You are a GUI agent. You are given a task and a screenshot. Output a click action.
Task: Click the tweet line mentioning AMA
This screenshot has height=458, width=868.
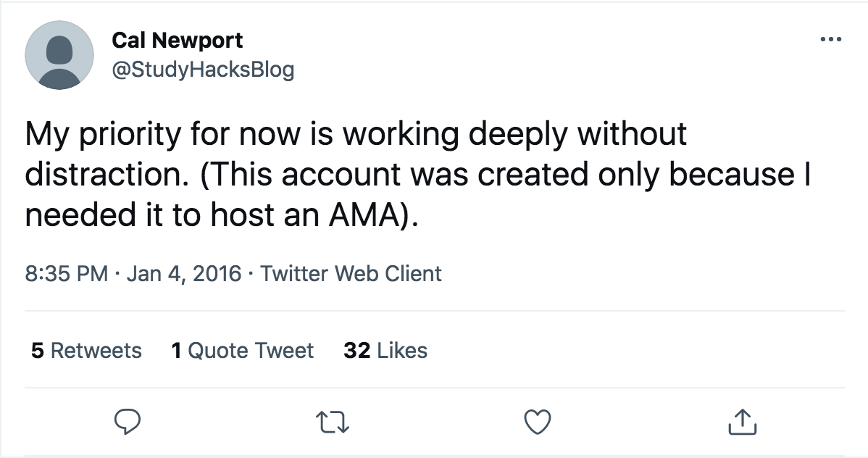click(x=222, y=214)
